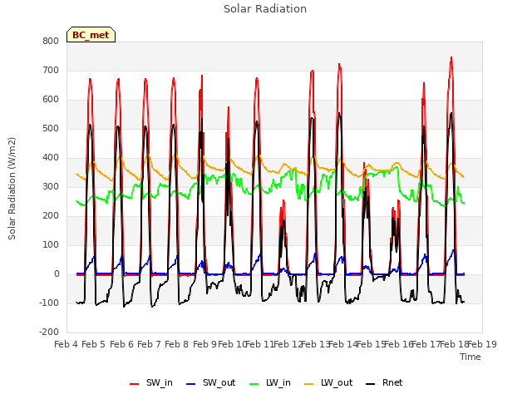Toggle the LW_out legend entry

pos(328,383)
